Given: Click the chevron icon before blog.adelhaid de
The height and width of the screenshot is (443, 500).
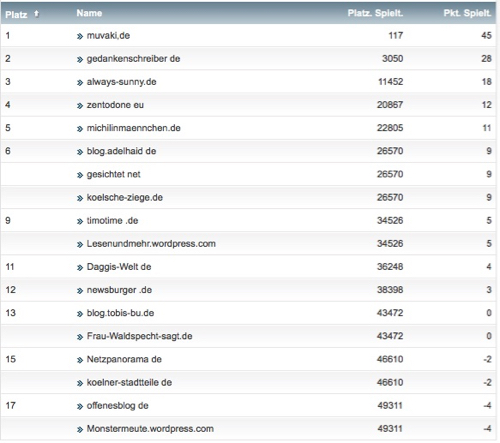Looking at the screenshot, I should click(x=80, y=152).
